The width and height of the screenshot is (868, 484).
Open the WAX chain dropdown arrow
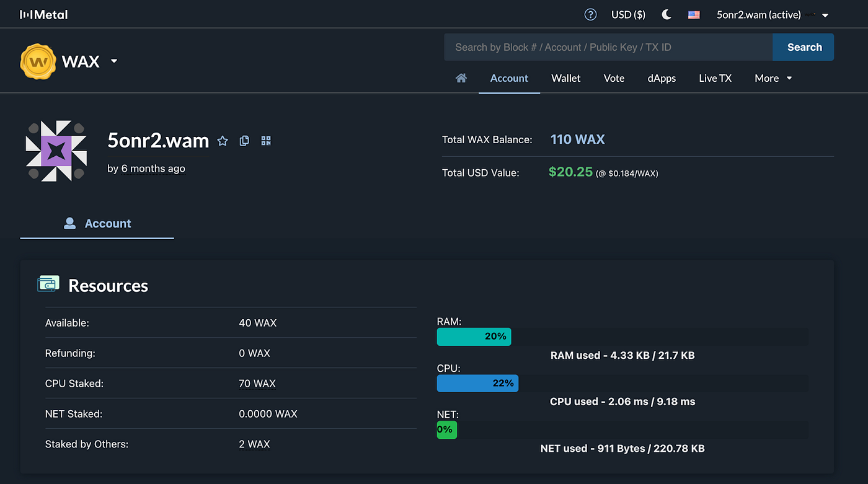(113, 61)
